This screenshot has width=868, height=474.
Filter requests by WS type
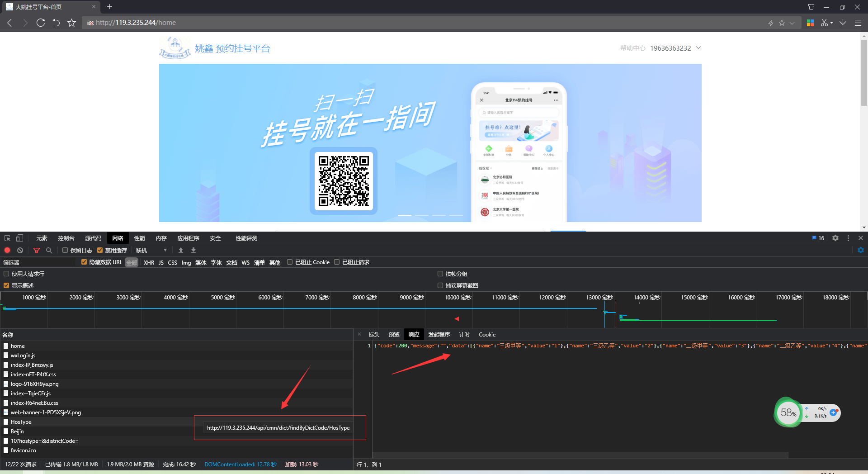point(245,262)
